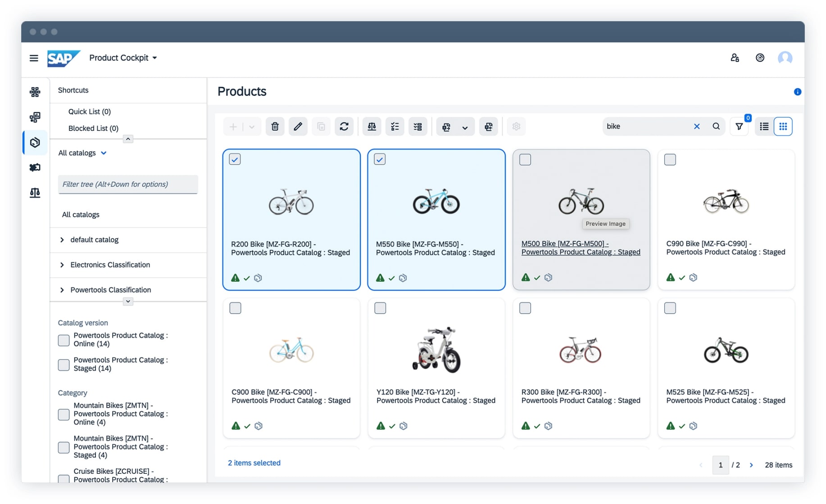The image size is (826, 504).
Task: Open the balance scale icon in sidebar
Action: coord(35,193)
